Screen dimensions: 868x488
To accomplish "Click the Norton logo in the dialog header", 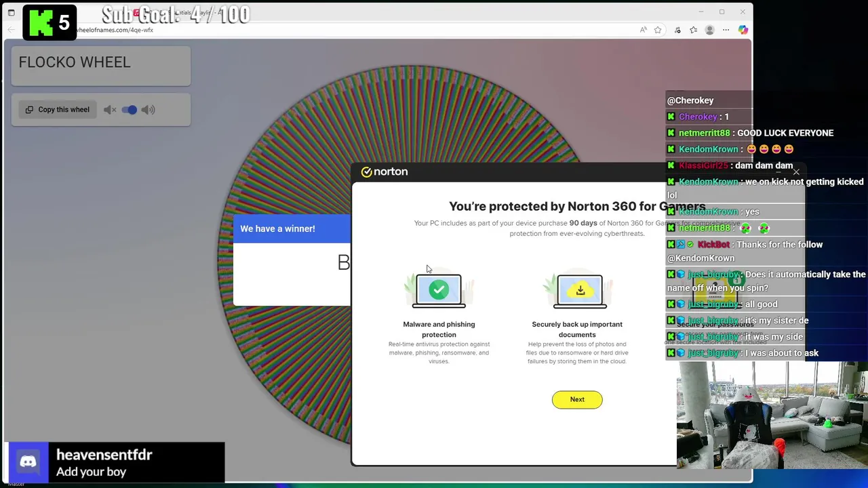I will click(x=384, y=172).
